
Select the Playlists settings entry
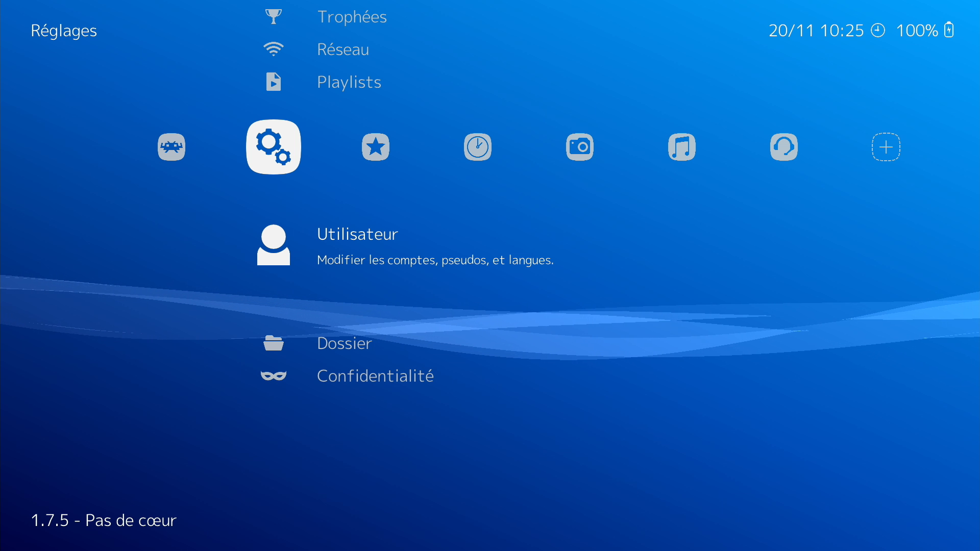349,82
